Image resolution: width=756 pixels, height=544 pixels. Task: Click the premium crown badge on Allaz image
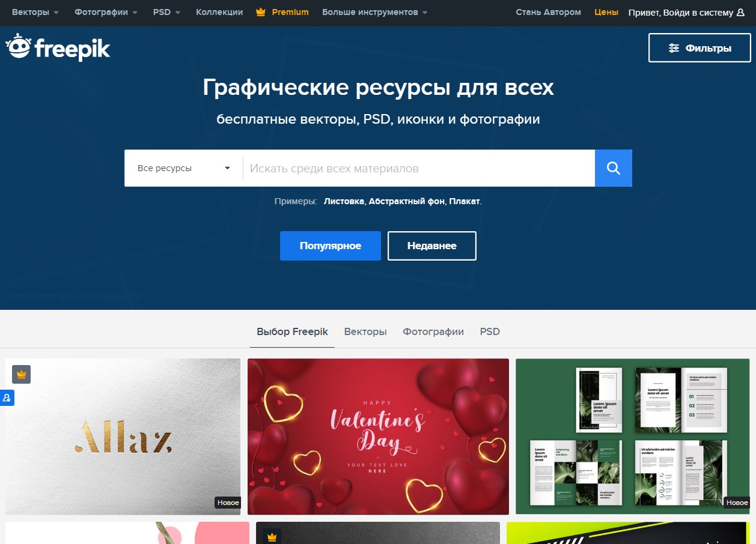[22, 375]
